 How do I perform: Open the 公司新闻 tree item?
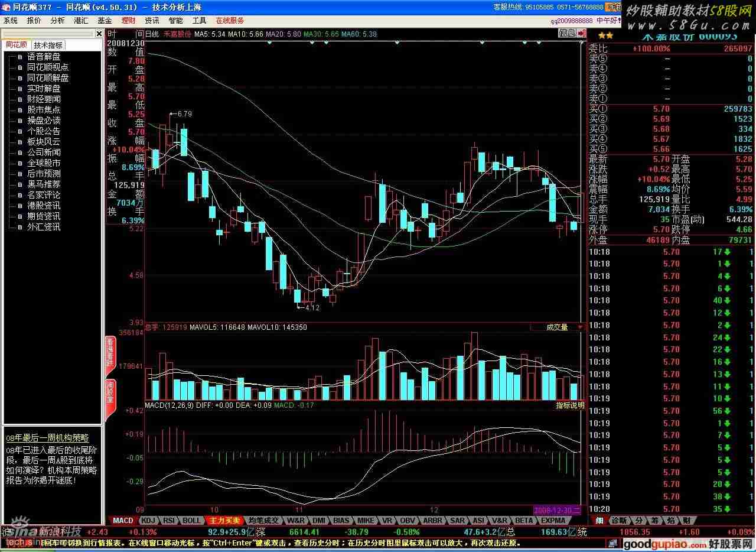(44, 152)
